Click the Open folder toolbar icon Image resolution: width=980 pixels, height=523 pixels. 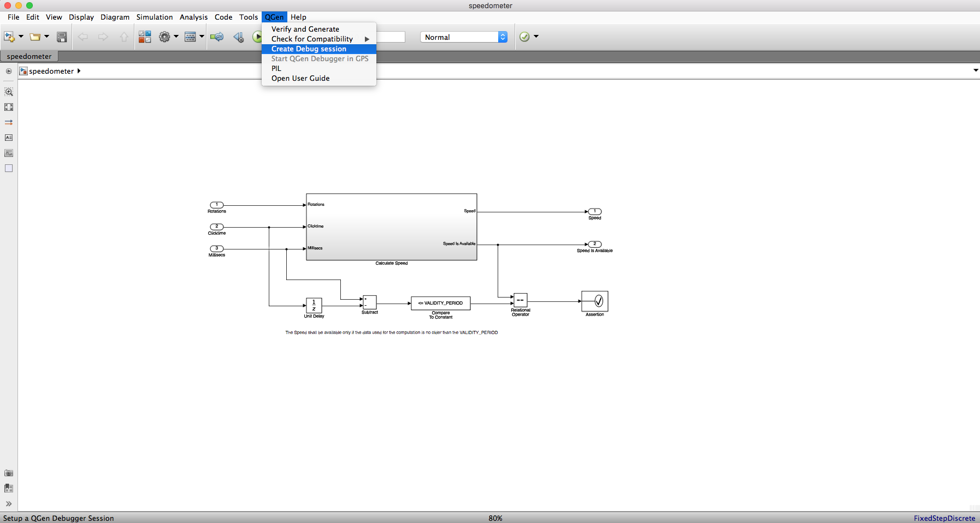click(35, 37)
